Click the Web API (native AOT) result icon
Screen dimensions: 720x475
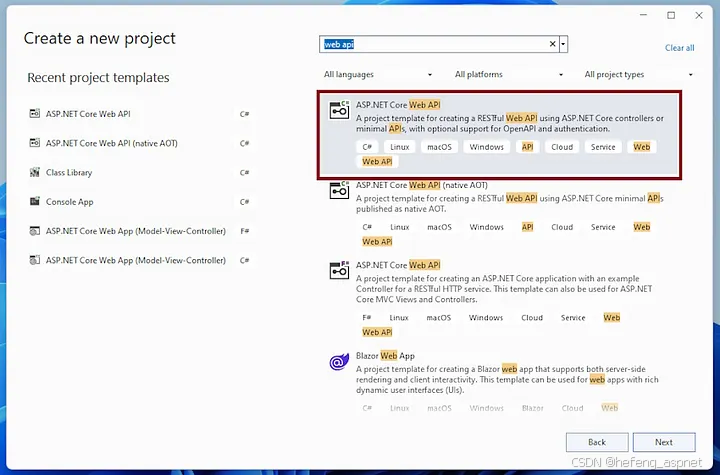click(339, 190)
